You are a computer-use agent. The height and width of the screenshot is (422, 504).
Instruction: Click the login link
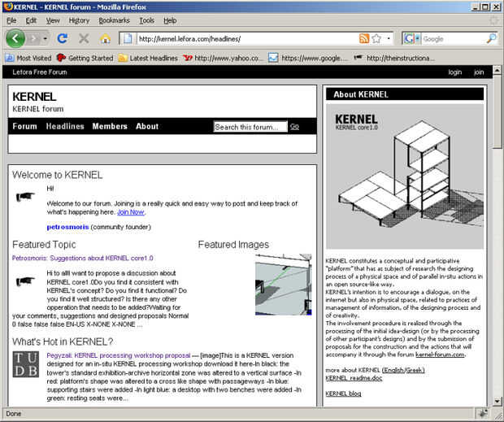pyautogui.click(x=455, y=72)
